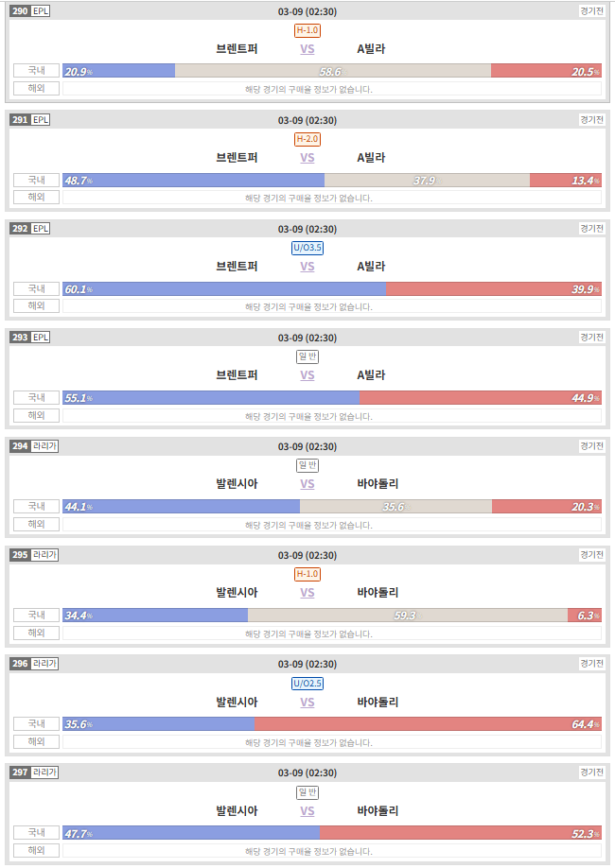Click the 국내 button in match 296
The image size is (615, 868).
tap(37, 723)
